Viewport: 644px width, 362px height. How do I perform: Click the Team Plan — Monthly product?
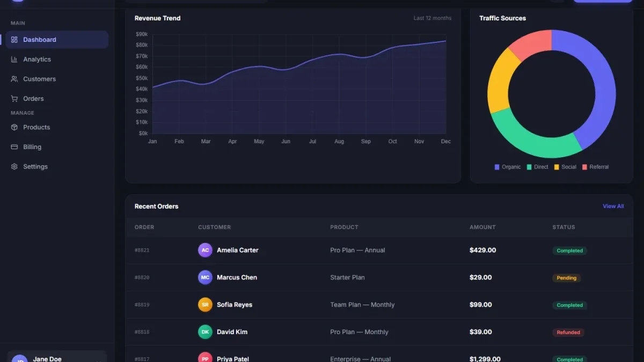pyautogui.click(x=362, y=305)
